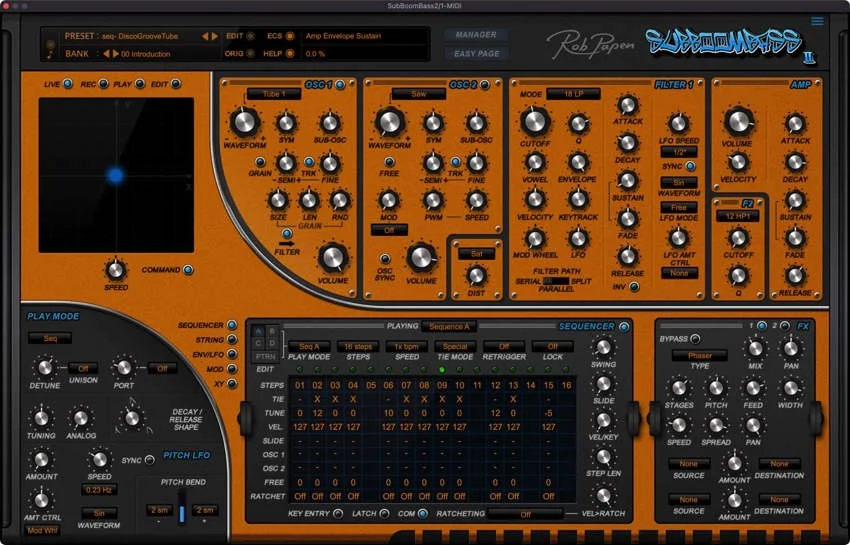Go to next bank with right arrow
This screenshot has width=850, height=545.
(115, 54)
